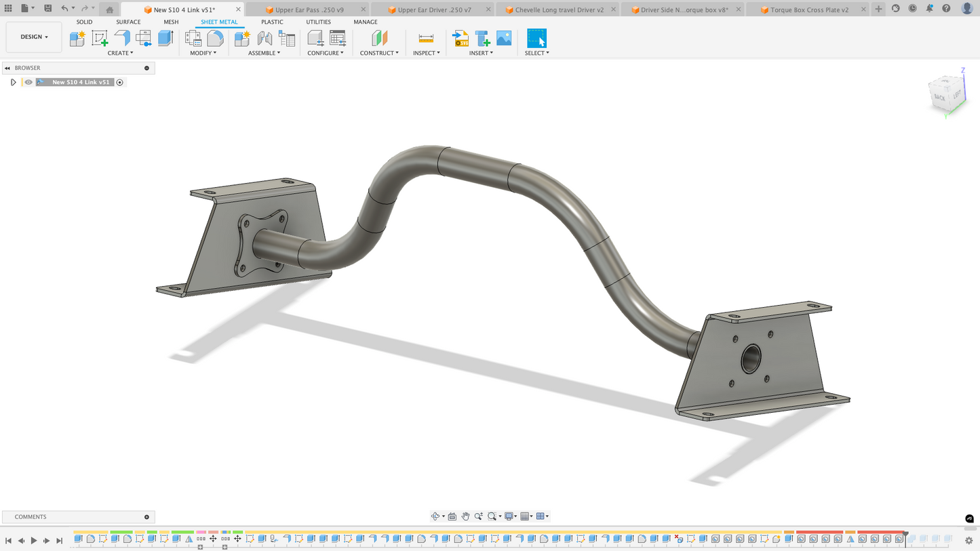Image resolution: width=980 pixels, height=551 pixels.
Task: Click the Create Flange tool icon
Action: [x=122, y=38]
